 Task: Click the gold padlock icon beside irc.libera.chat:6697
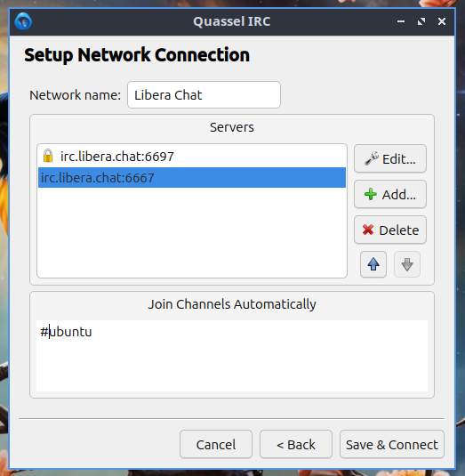pyautogui.click(x=48, y=156)
